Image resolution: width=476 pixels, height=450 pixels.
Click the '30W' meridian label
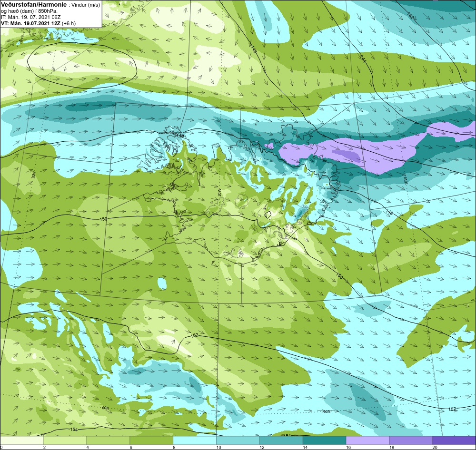pos(33,176)
